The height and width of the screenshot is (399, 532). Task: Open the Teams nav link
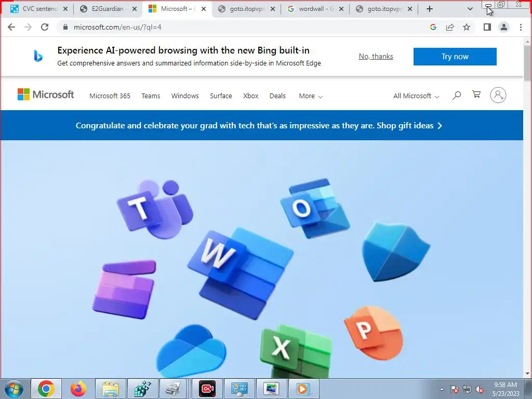(151, 96)
